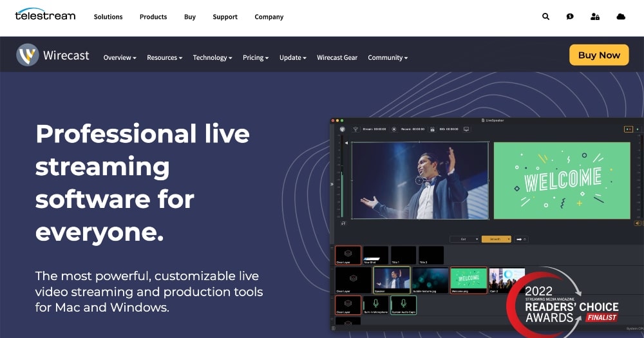The height and width of the screenshot is (338, 644).
Task: Open the Telestream Cloud icon
Action: pyautogui.click(x=621, y=17)
